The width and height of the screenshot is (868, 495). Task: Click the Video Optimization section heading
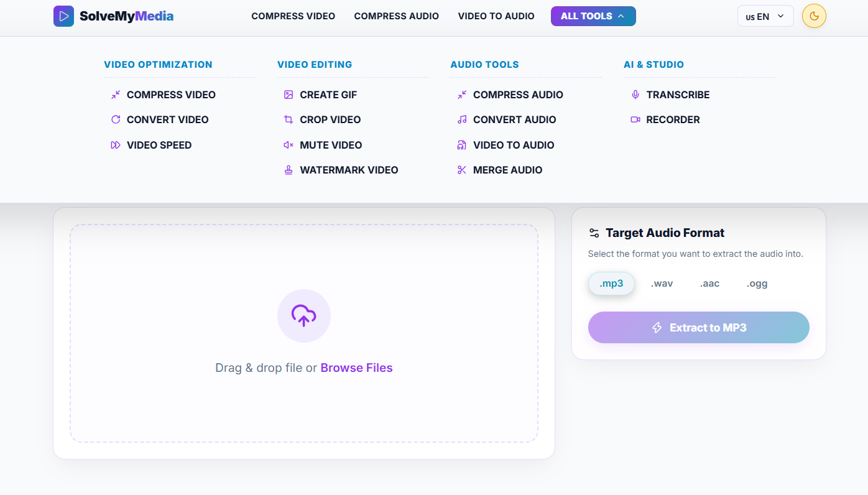pyautogui.click(x=158, y=65)
